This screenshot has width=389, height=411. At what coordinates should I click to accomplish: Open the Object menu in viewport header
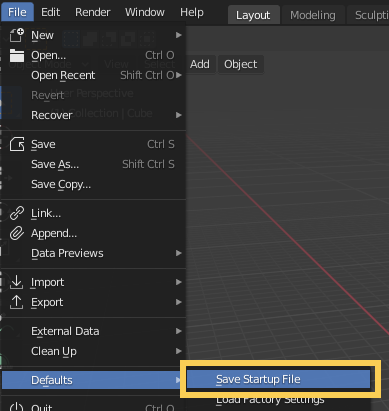tap(241, 64)
